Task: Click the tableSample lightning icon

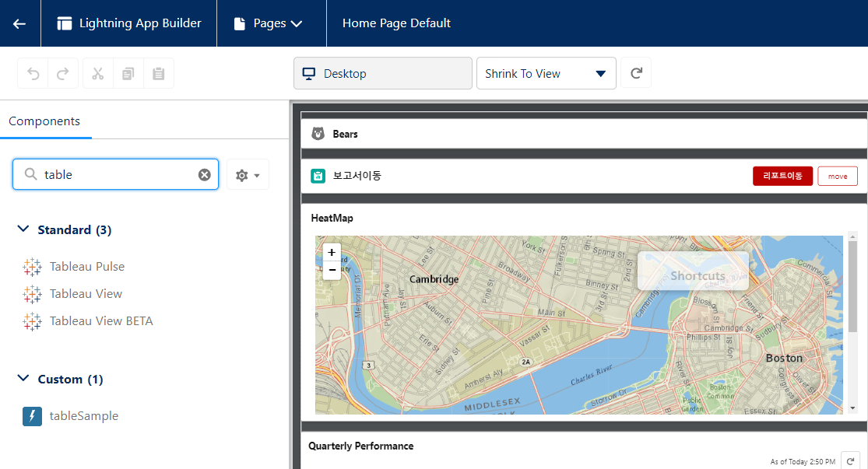Action: [x=32, y=416]
